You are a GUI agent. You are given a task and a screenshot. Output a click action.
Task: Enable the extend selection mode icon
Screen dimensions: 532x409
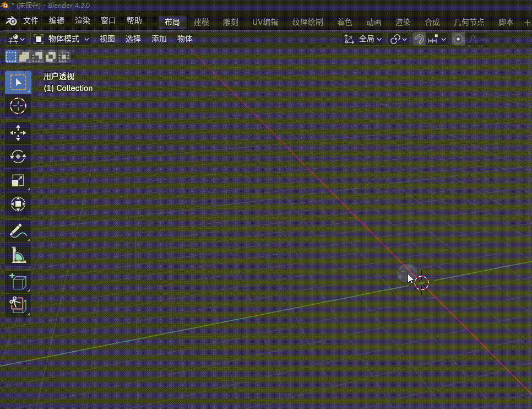click(24, 56)
